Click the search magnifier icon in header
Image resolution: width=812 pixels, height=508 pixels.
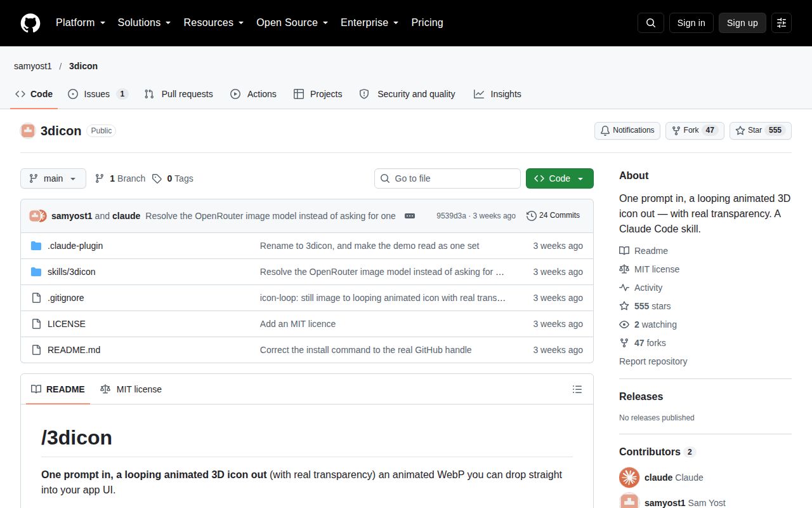(x=651, y=23)
